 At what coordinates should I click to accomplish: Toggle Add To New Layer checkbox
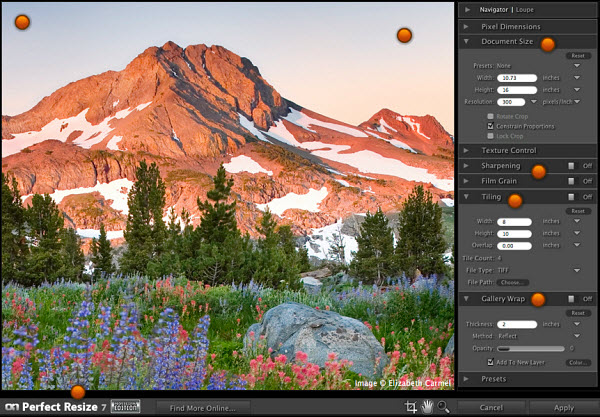[489, 361]
